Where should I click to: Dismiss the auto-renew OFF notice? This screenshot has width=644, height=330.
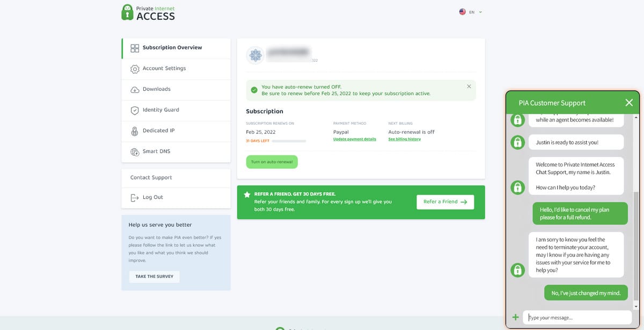point(469,86)
